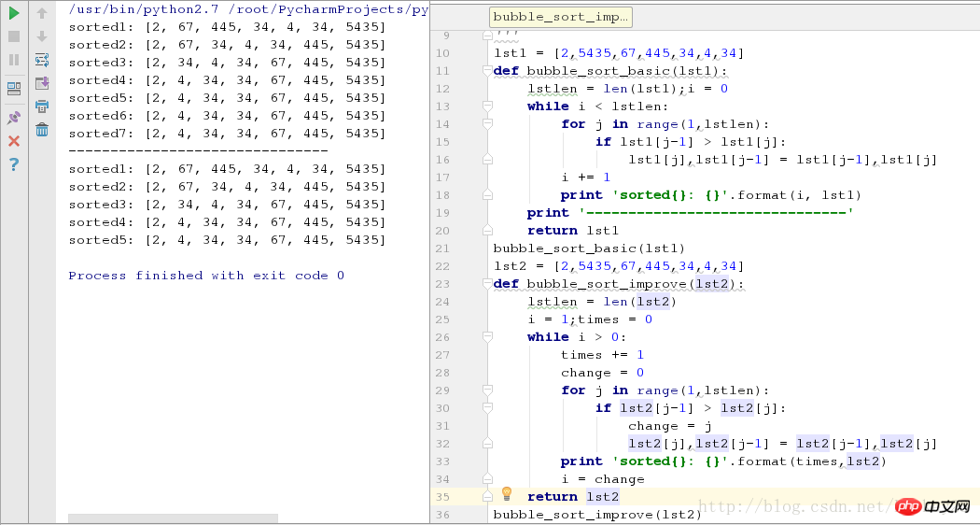Pin the run tab with the pushpin icon
Screen dimensions: 980x525
pos(14,117)
